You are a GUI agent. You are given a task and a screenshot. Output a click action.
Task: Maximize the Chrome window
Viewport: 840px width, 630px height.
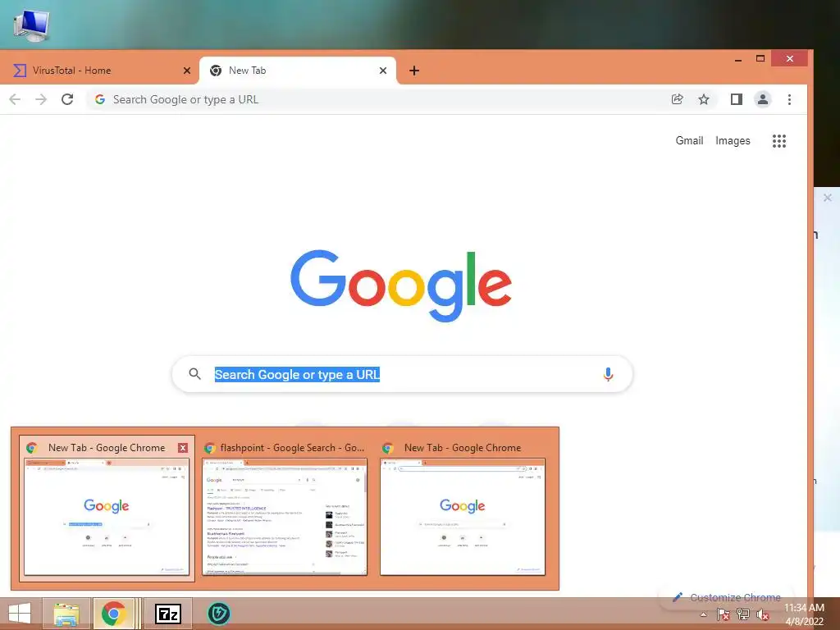click(x=760, y=58)
